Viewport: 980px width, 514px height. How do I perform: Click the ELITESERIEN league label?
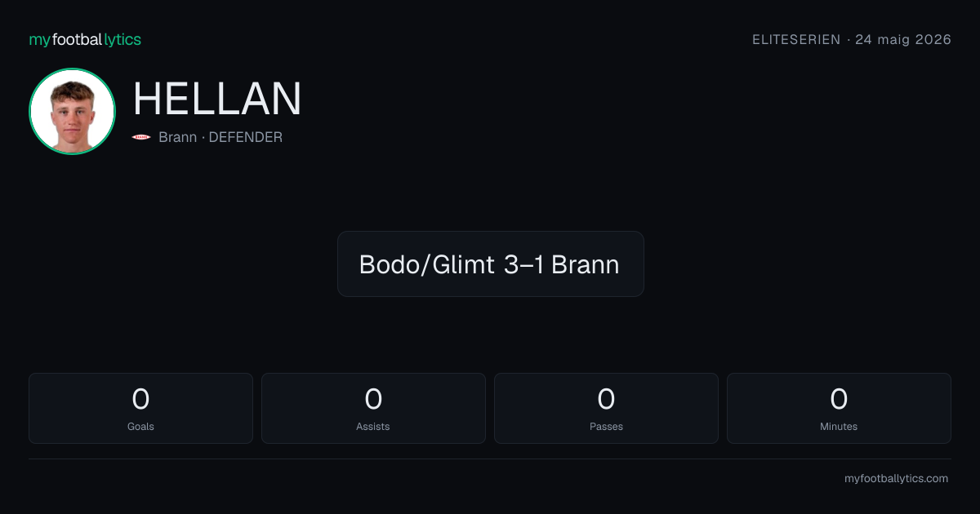pyautogui.click(x=796, y=39)
